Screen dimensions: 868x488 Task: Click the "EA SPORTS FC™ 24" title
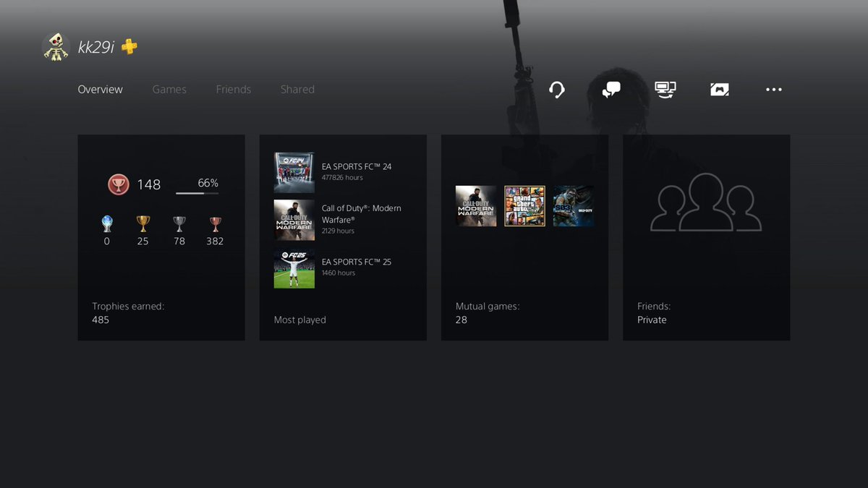coord(357,167)
